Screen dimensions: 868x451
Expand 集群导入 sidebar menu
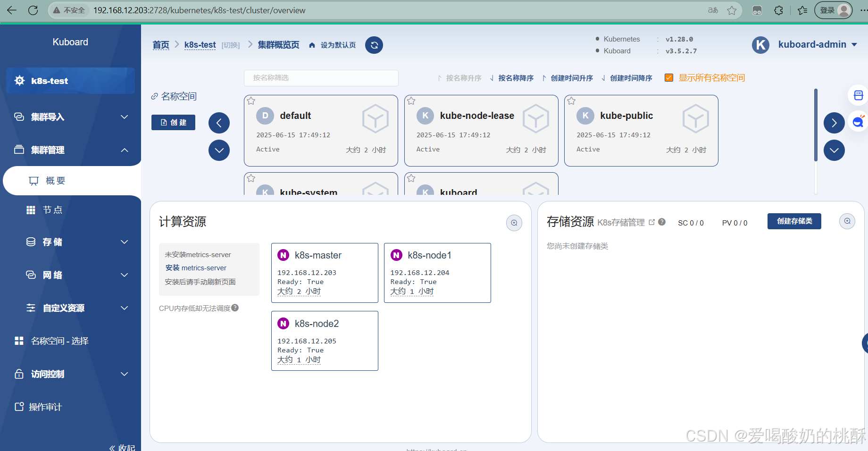pos(71,117)
